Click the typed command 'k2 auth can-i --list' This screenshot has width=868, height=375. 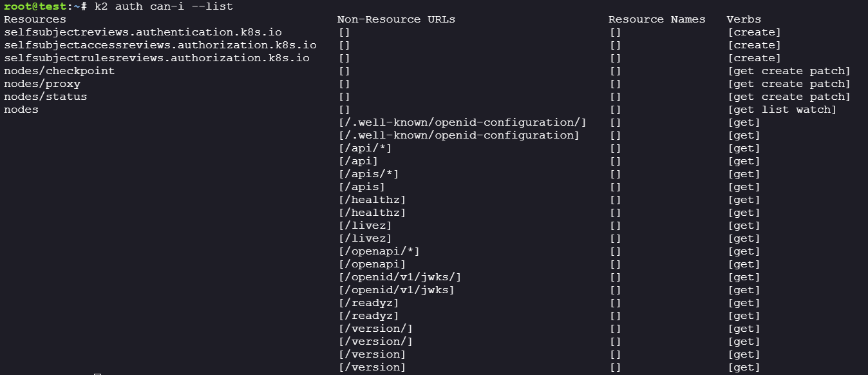tap(164, 6)
